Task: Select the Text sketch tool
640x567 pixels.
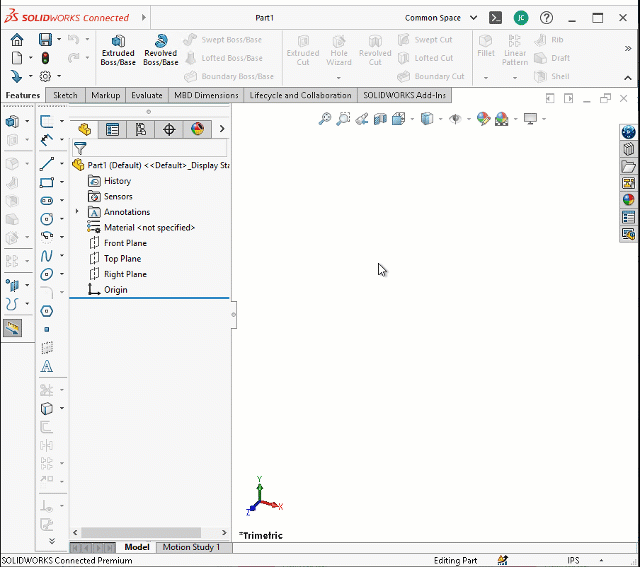Action: (x=47, y=366)
